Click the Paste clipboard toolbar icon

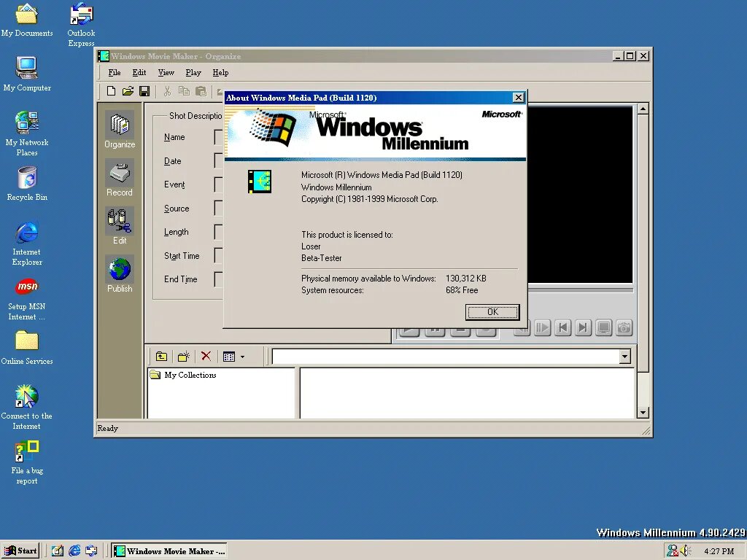201,91
